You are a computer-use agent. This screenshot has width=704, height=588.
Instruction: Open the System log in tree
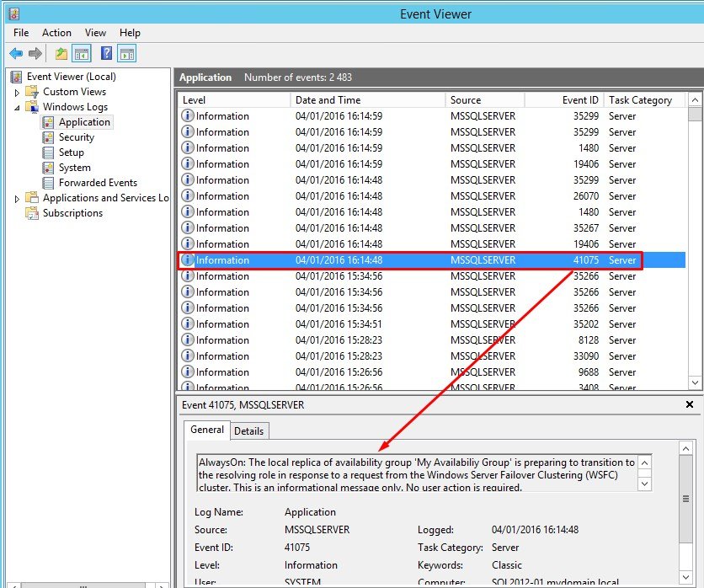(74, 168)
